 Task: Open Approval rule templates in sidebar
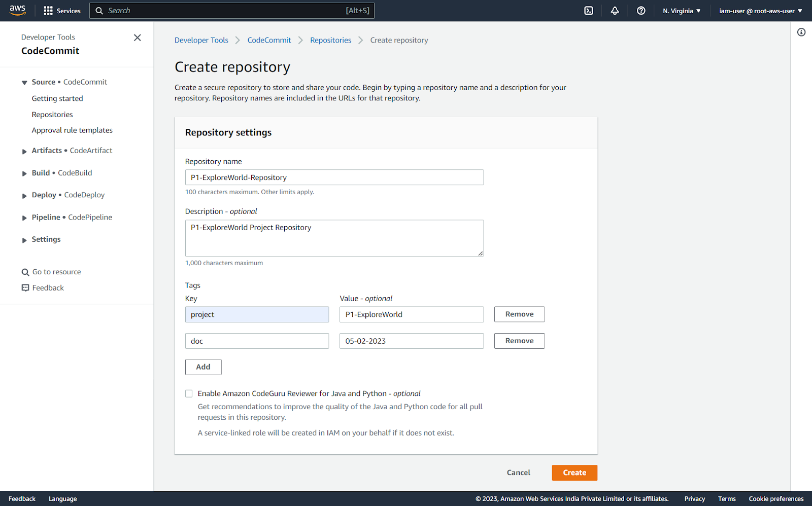[x=72, y=130]
